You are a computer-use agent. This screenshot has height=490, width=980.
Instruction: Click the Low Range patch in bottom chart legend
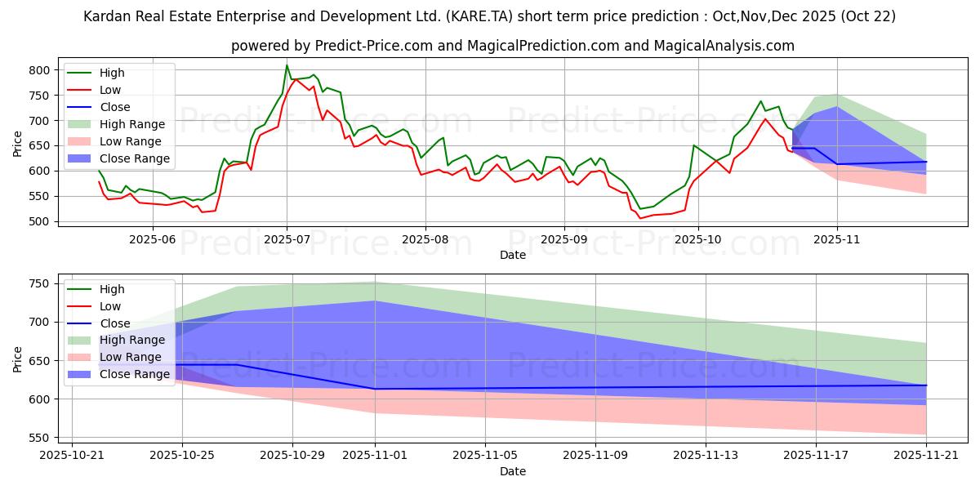click(x=81, y=358)
